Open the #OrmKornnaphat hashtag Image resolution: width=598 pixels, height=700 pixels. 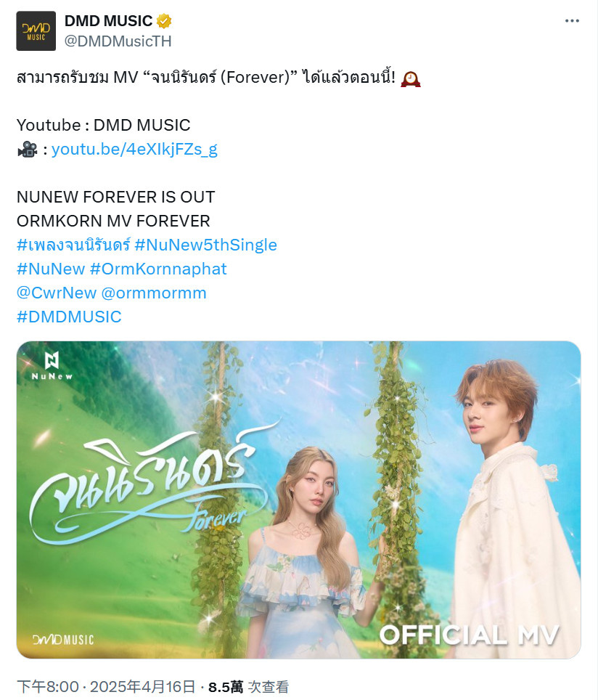pos(158,269)
